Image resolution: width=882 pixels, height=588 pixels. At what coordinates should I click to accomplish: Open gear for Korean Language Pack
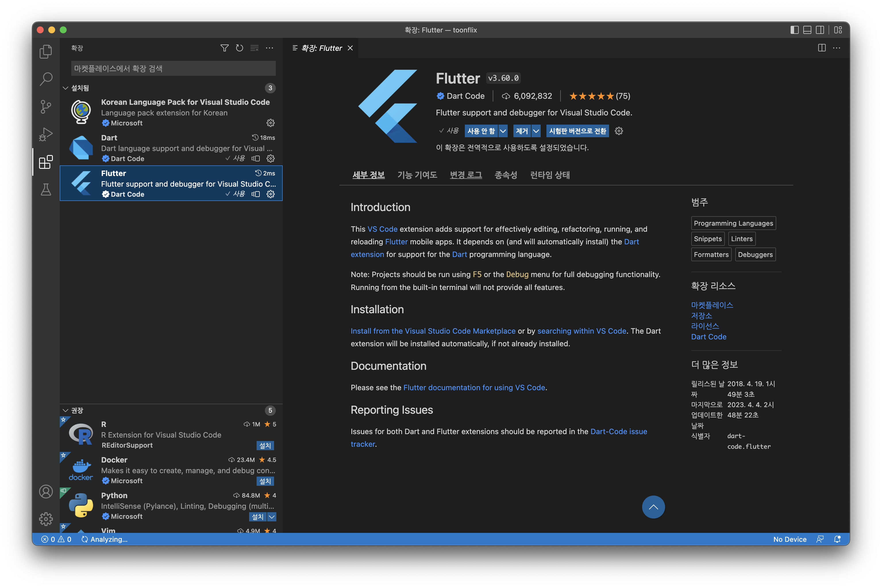click(271, 123)
